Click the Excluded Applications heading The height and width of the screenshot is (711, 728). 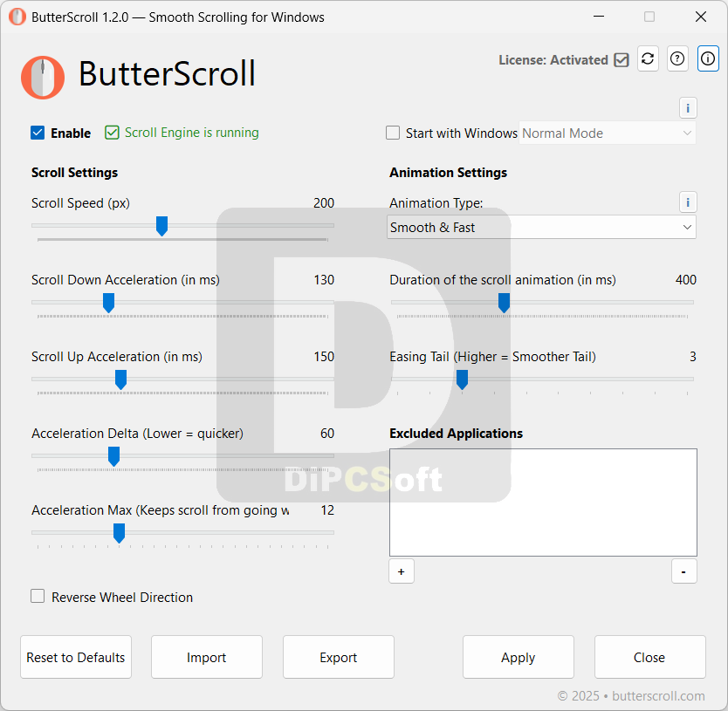tap(456, 433)
